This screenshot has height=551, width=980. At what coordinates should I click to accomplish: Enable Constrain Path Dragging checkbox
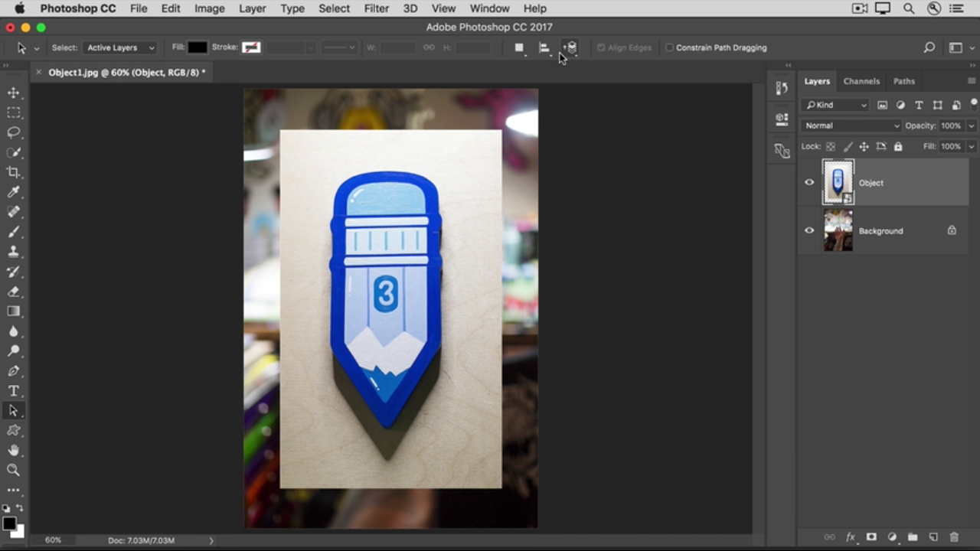[669, 47]
